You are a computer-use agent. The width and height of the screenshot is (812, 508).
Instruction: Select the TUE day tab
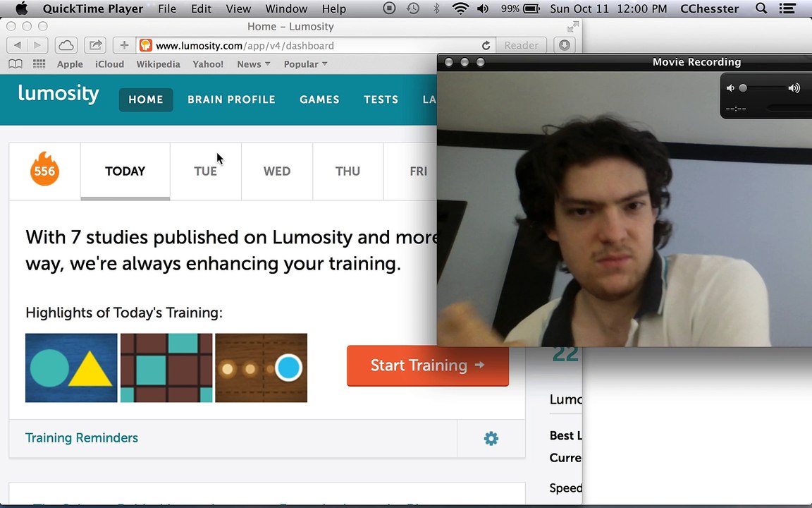click(206, 171)
